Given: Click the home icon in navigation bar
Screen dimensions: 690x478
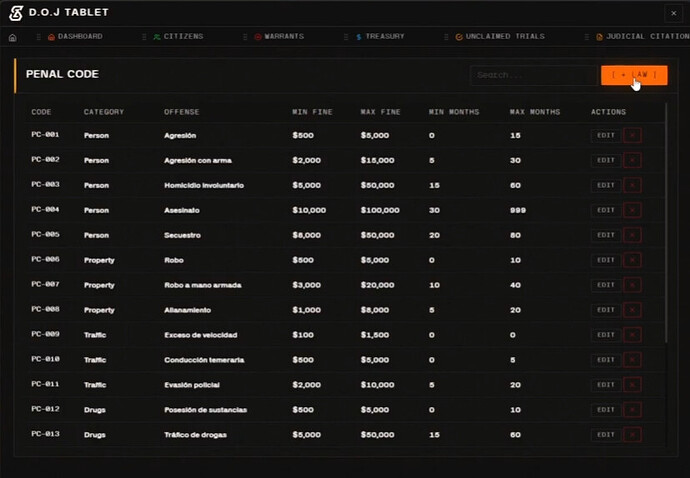Looking at the screenshot, I should tap(13, 37).
